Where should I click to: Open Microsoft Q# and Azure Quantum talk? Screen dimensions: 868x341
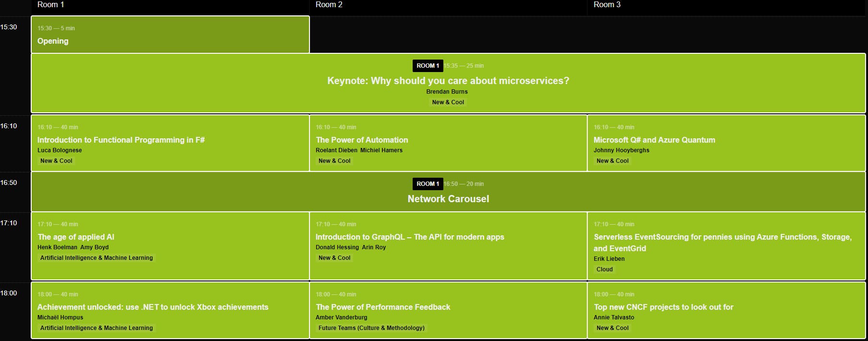click(654, 140)
